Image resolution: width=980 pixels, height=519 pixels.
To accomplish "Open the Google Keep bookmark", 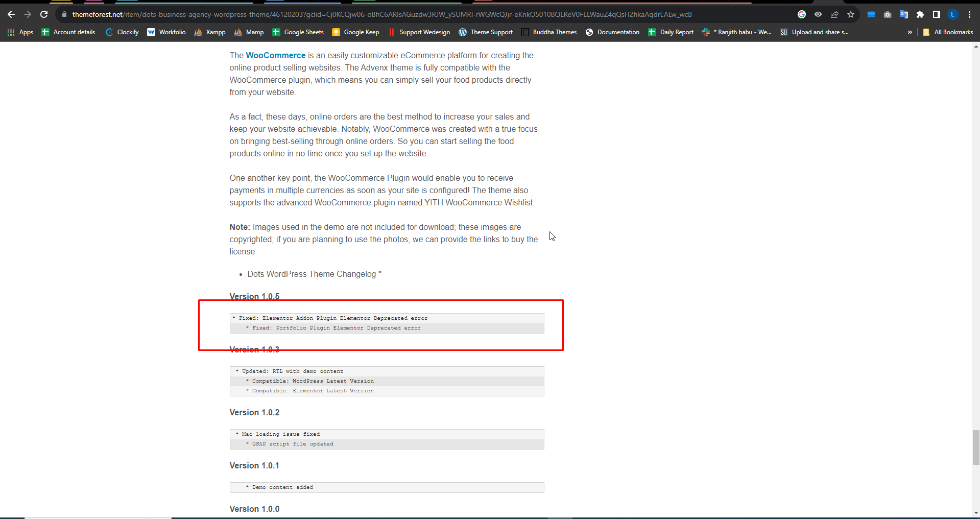I will 356,32.
